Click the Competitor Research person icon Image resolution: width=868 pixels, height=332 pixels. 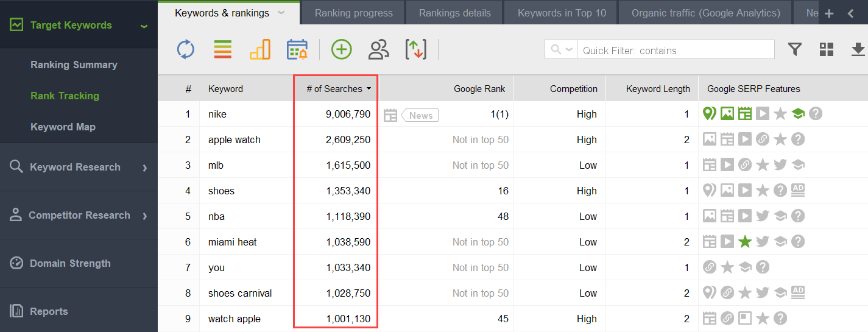(x=16, y=214)
